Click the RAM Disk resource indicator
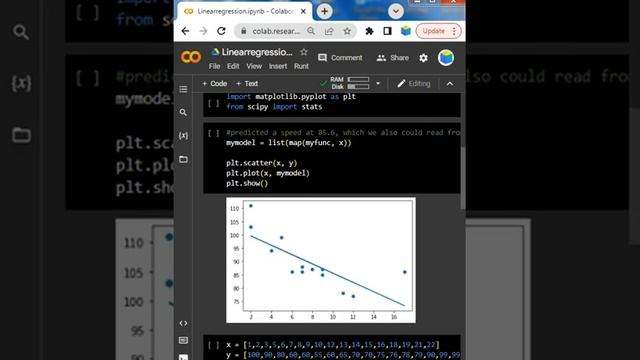The height and width of the screenshot is (360, 640). click(x=350, y=83)
